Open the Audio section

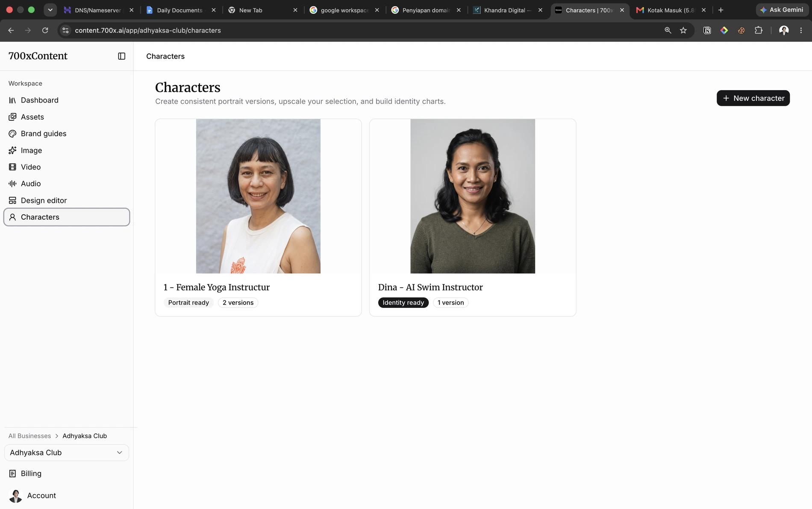[x=67, y=184]
